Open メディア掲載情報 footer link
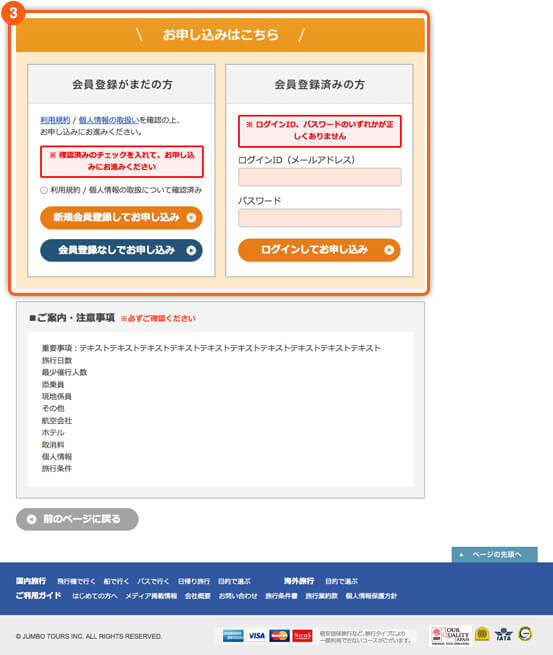553x655 pixels. coord(151,596)
